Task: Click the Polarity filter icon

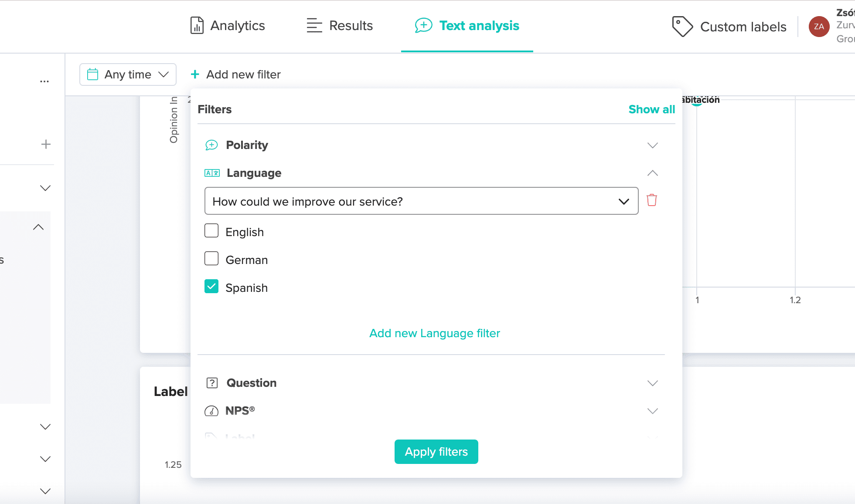Action: click(211, 145)
